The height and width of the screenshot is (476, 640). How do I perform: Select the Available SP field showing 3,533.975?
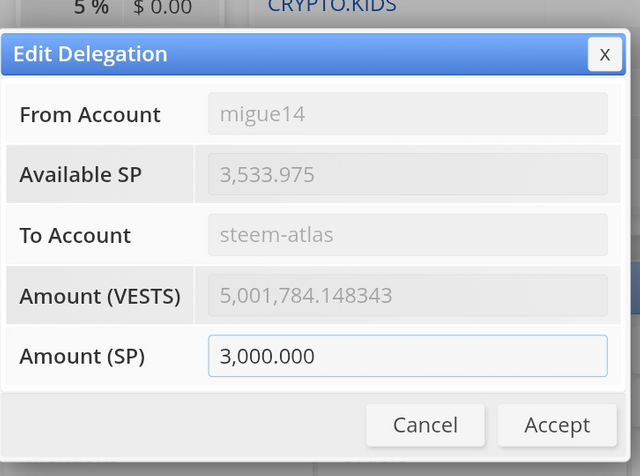tap(408, 174)
